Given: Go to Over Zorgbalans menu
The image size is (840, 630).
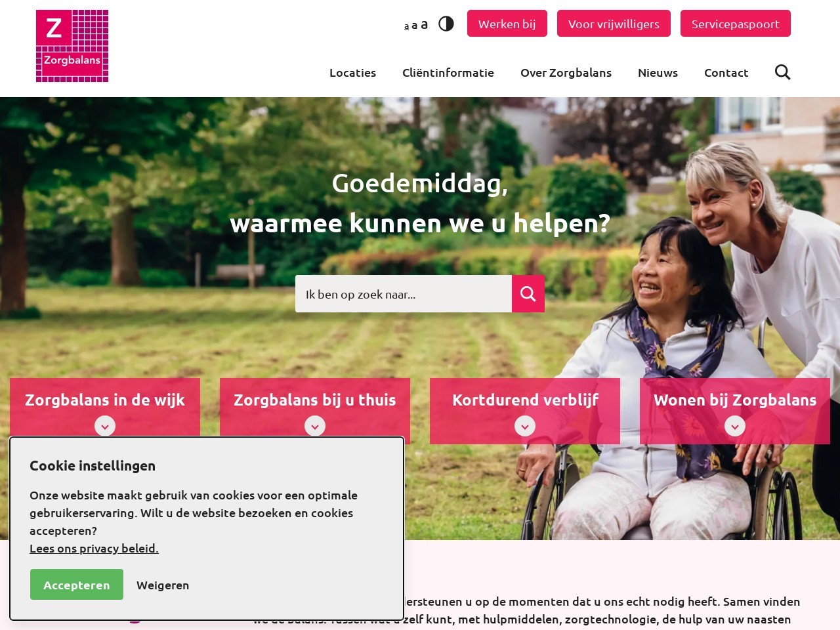Looking at the screenshot, I should [x=566, y=73].
